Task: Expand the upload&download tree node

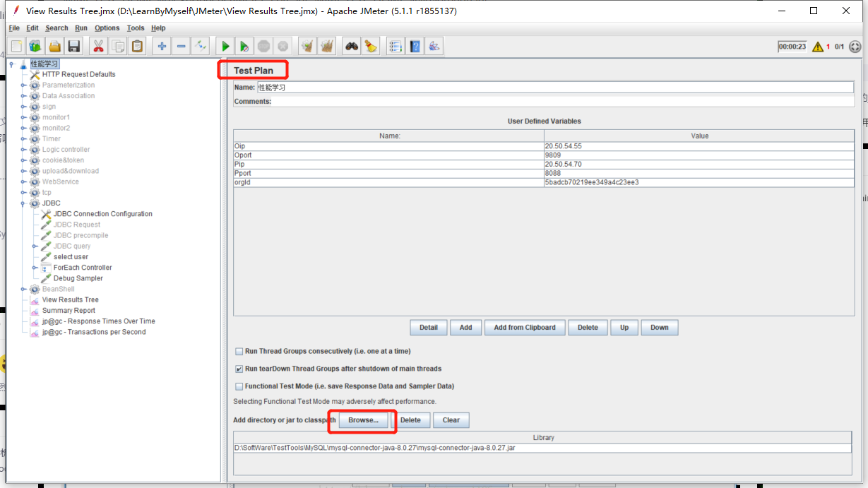Action: tap(23, 171)
